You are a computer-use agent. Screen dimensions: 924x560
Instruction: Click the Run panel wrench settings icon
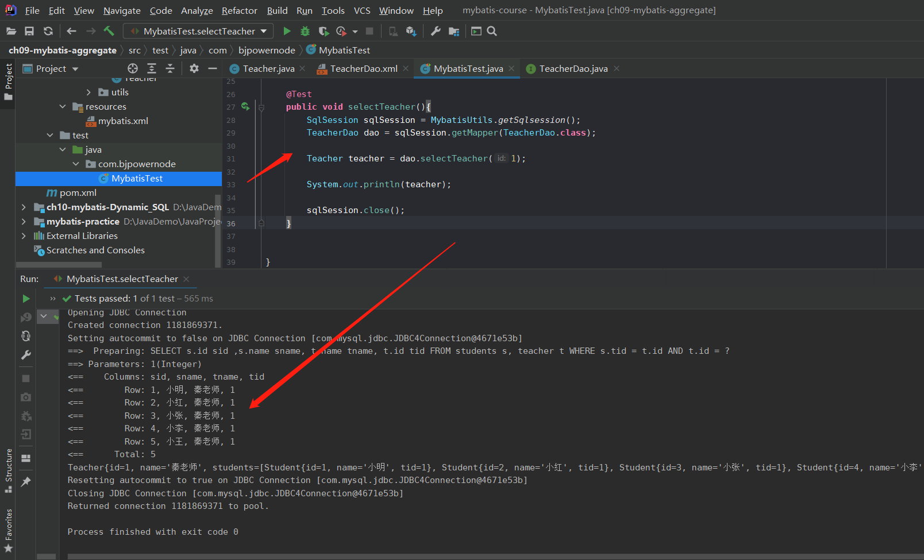(x=26, y=355)
